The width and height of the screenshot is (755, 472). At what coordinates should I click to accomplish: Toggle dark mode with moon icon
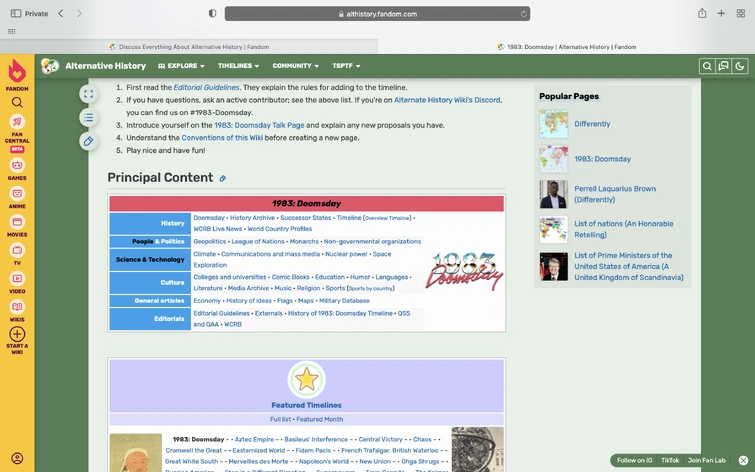tap(740, 66)
